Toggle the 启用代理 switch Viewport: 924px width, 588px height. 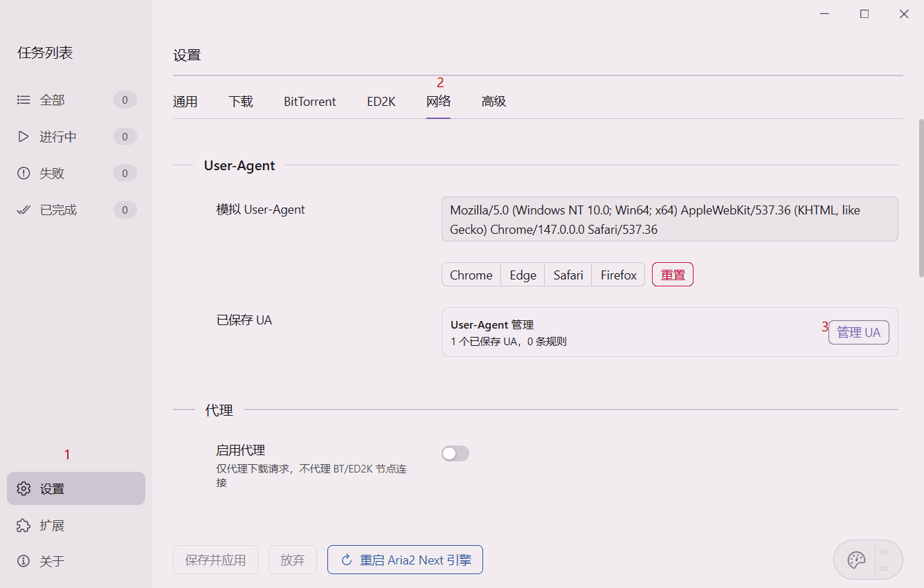455,453
